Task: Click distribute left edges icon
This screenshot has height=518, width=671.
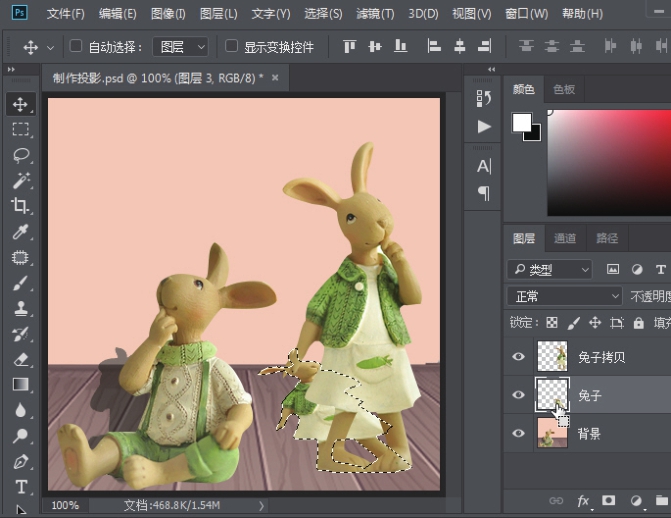Action: coord(610,45)
